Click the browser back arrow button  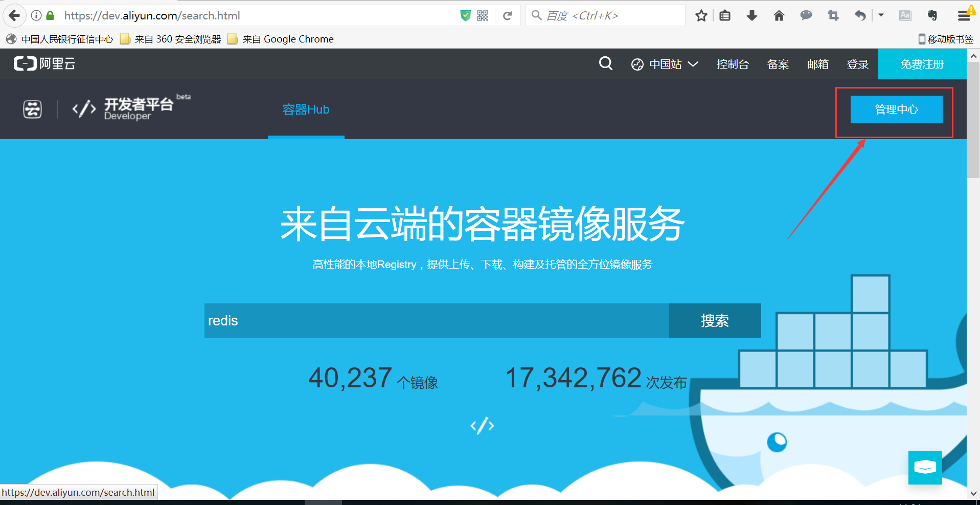point(14,15)
